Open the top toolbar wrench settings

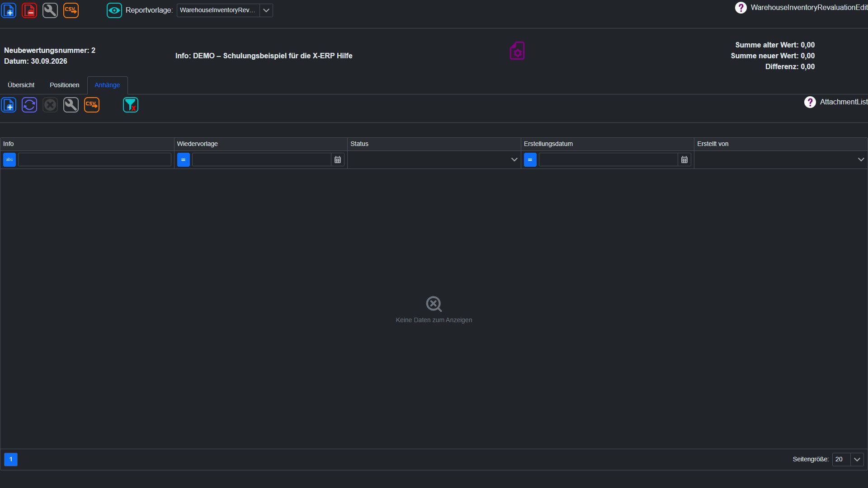(50, 10)
